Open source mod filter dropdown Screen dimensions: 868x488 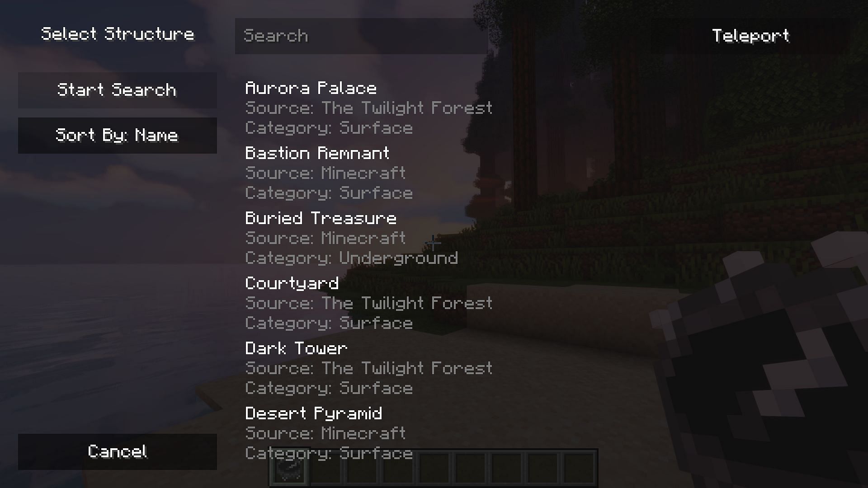(118, 134)
